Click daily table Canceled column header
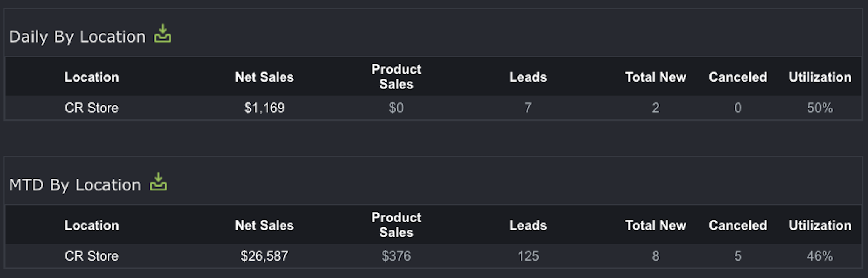868x278 pixels. pos(738,77)
